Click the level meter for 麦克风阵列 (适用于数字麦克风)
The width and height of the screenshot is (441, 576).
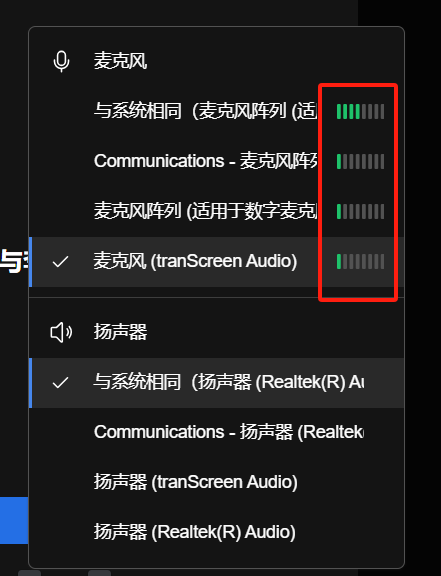[361, 211]
